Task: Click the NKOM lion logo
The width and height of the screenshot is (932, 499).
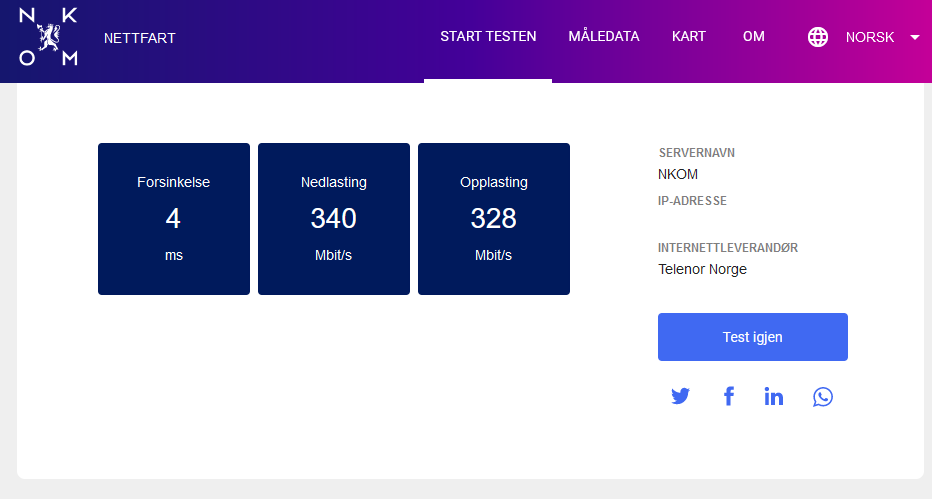Action: [48, 37]
